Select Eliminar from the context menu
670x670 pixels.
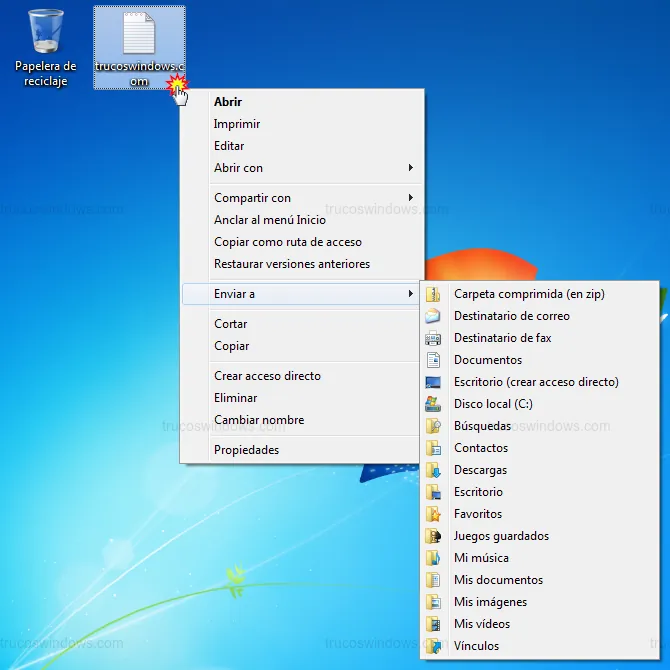click(x=236, y=398)
